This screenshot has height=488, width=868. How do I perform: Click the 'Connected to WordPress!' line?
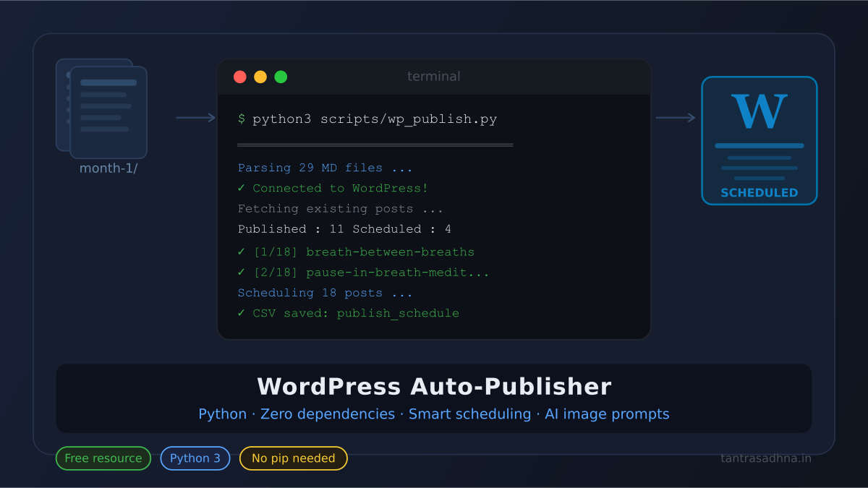click(x=333, y=188)
